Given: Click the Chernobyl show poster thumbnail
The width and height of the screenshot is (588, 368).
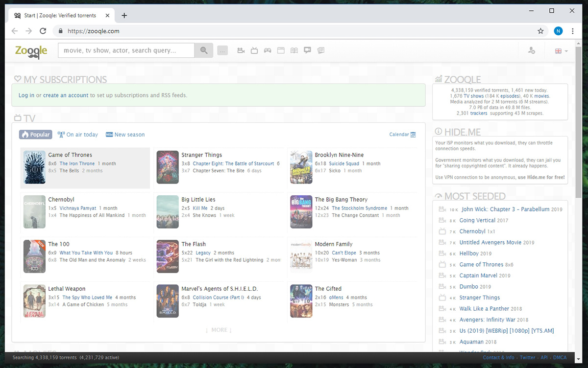Looking at the screenshot, I should click(34, 212).
